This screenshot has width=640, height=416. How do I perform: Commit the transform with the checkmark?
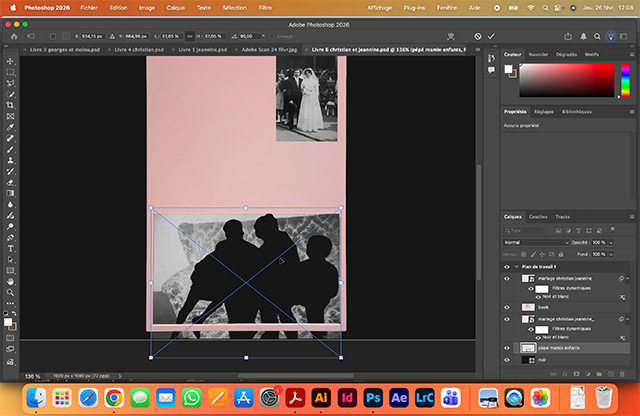(491, 36)
